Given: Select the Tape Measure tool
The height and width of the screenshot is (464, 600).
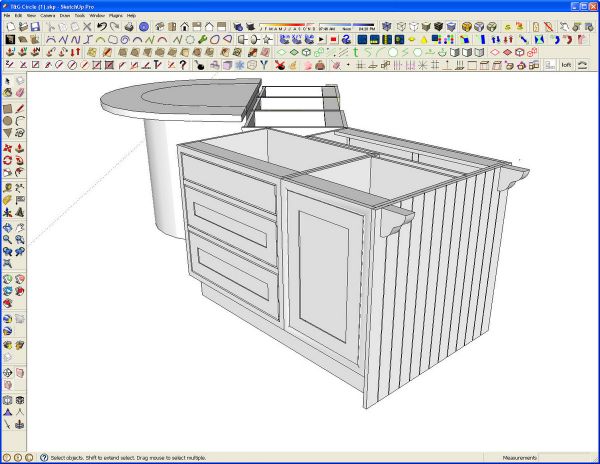Looking at the screenshot, I should click(7, 188).
